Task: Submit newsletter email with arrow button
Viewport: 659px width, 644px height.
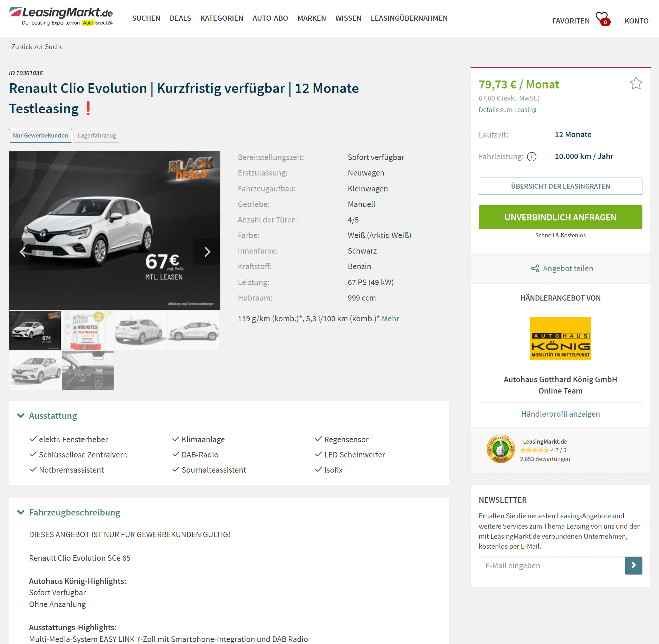Action: point(633,565)
